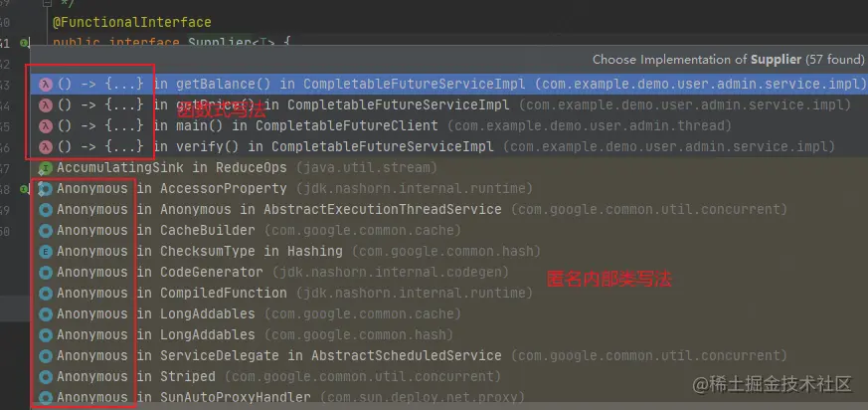
Task: Open Anonymous in CacheBuilder
Action: click(448, 230)
